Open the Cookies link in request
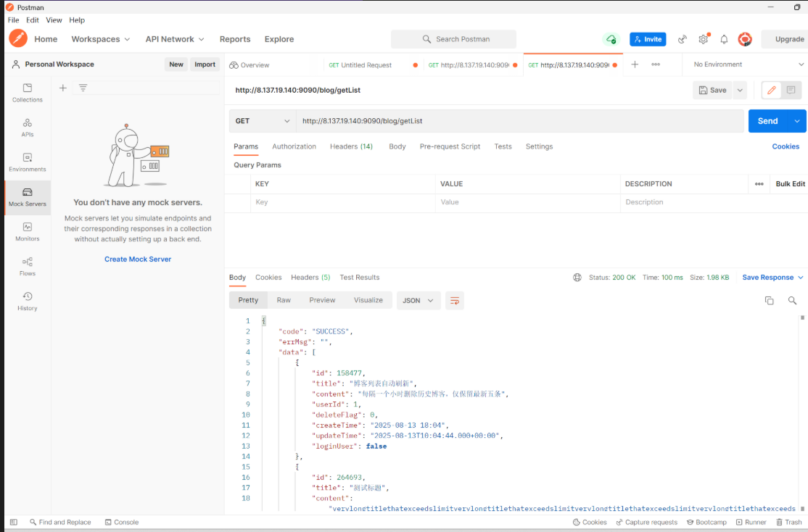Viewport: 808px width, 532px height. 786,147
